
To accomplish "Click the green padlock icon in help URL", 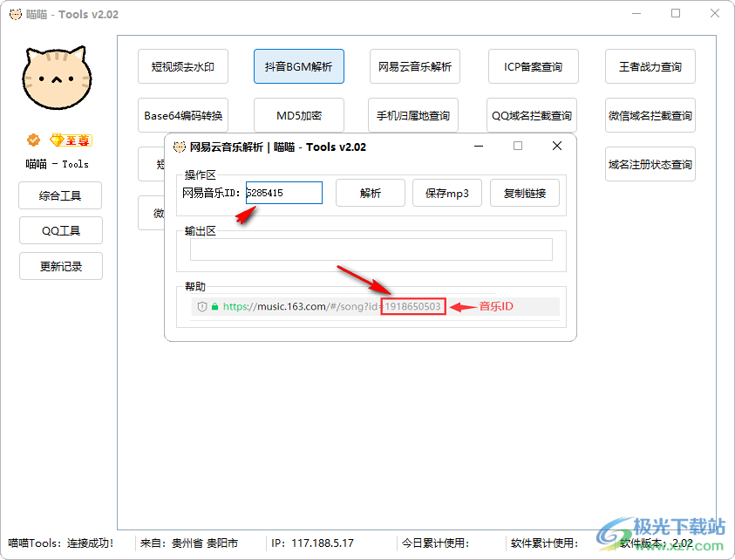I will pyautogui.click(x=214, y=307).
